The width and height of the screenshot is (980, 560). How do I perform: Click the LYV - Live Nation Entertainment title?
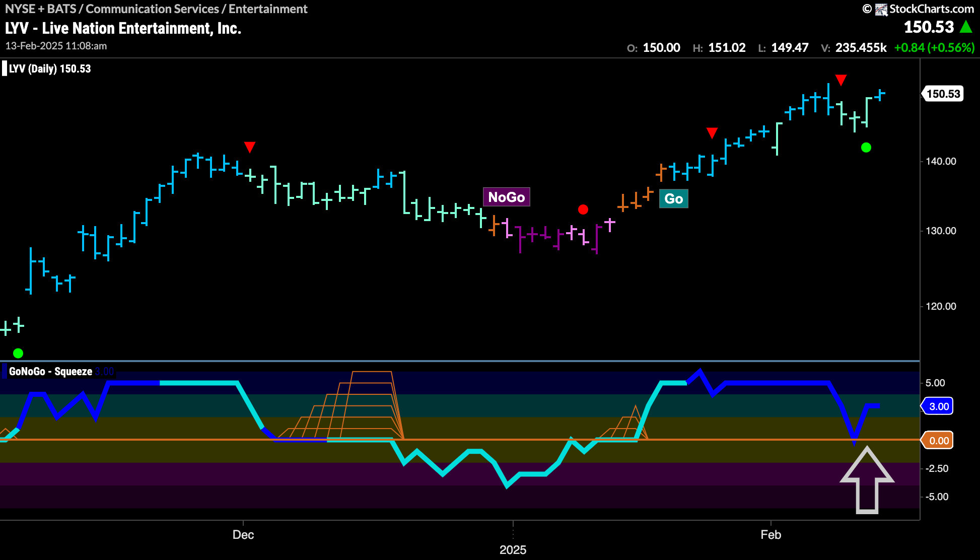pos(123,28)
